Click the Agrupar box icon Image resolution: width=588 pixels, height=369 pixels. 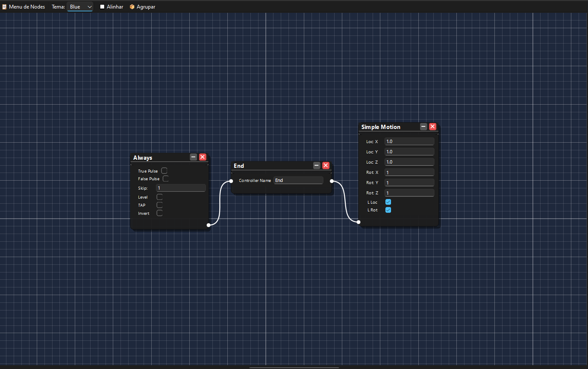132,7
